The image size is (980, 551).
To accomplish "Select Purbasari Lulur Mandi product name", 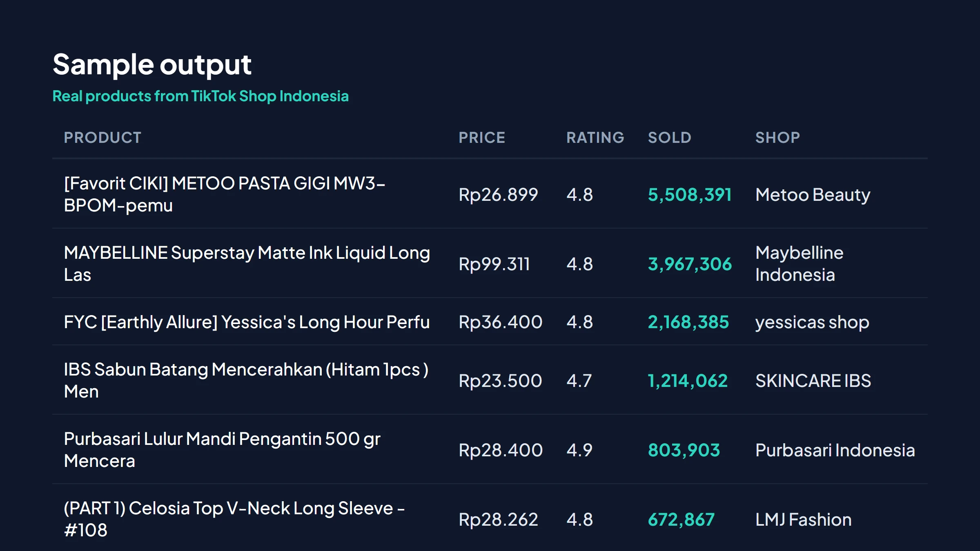I will pos(222,450).
